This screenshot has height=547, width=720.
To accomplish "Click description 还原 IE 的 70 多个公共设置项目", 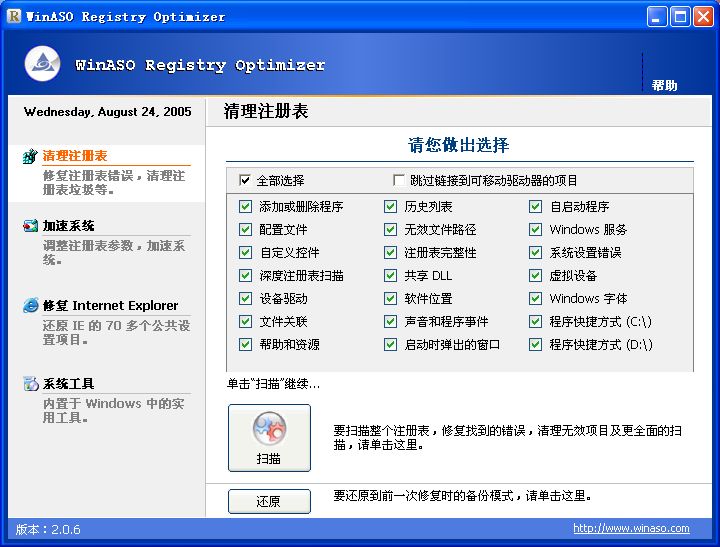I will [116, 333].
